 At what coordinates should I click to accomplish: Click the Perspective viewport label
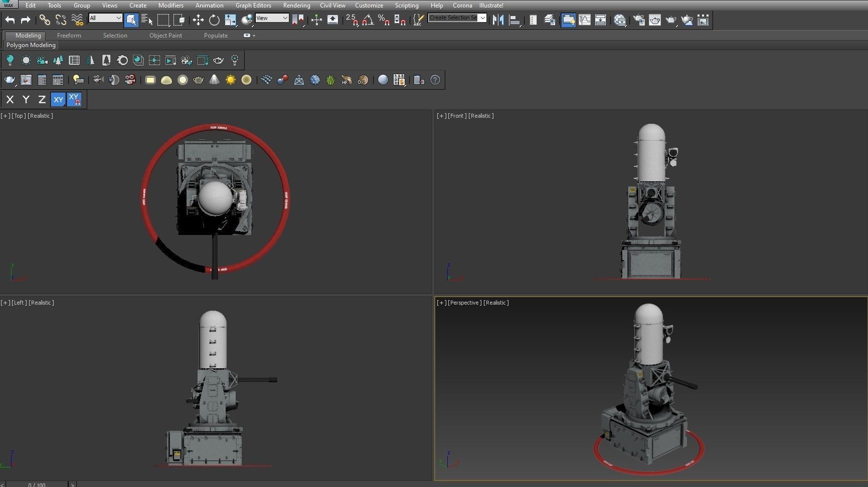(464, 303)
